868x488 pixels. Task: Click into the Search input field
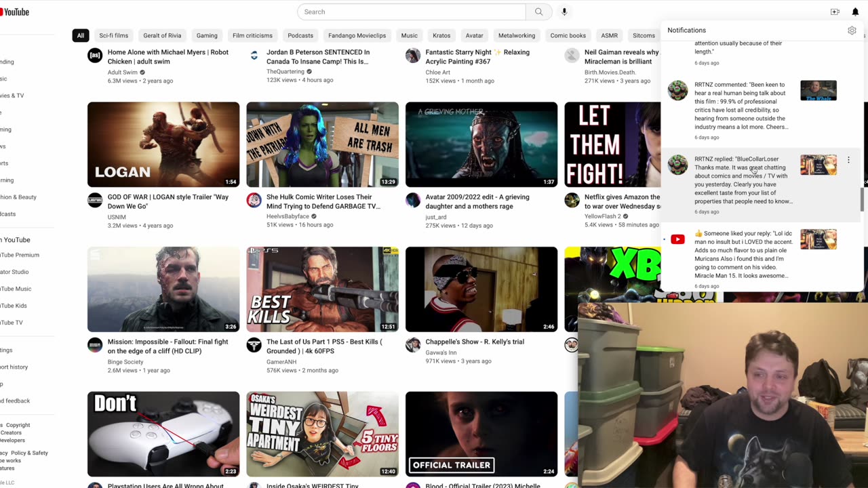coord(412,12)
